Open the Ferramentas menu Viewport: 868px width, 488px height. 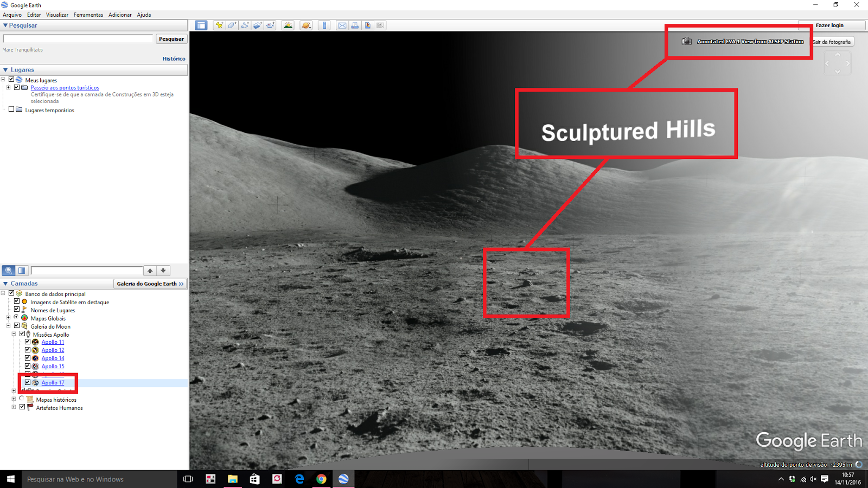pos(88,15)
